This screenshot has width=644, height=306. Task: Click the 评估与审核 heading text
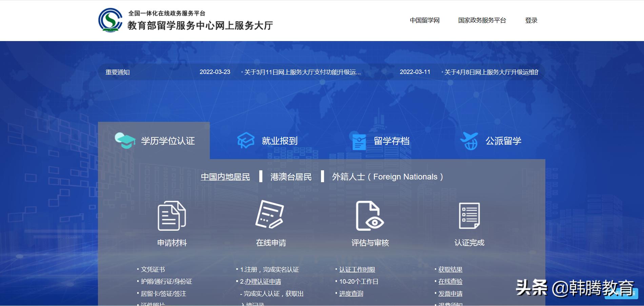(370, 243)
